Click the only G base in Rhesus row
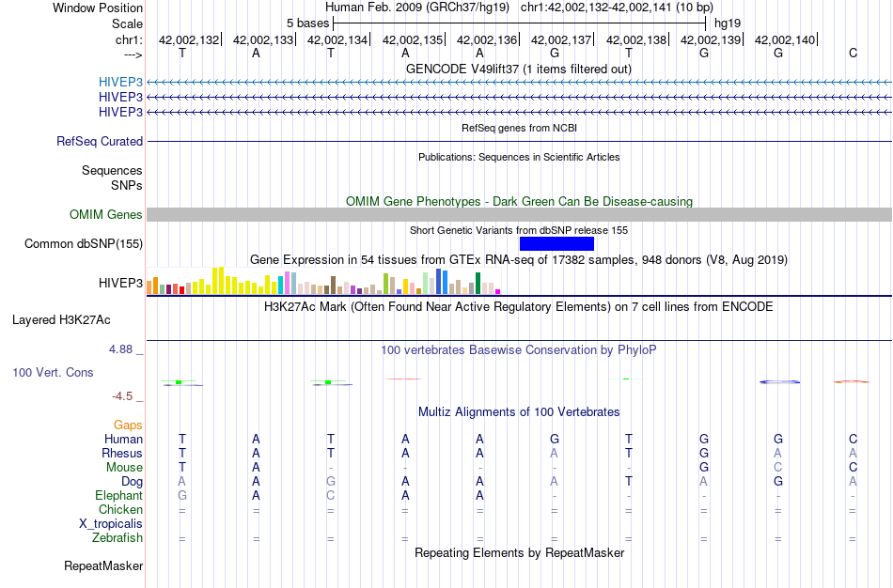Viewport: 893px width, 588px height. 704,453
